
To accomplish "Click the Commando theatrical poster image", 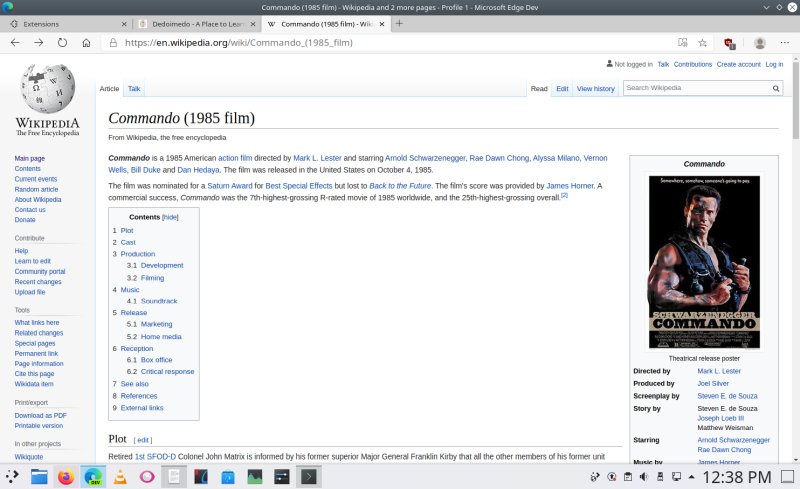I will 703,262.
